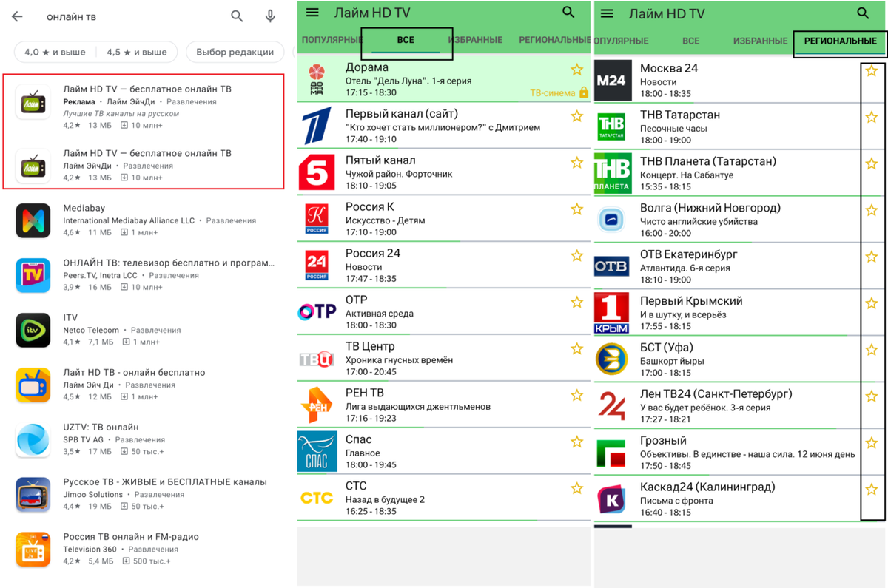This screenshot has width=888, height=588.
Task: Open the ITV app icon
Action: point(33,330)
